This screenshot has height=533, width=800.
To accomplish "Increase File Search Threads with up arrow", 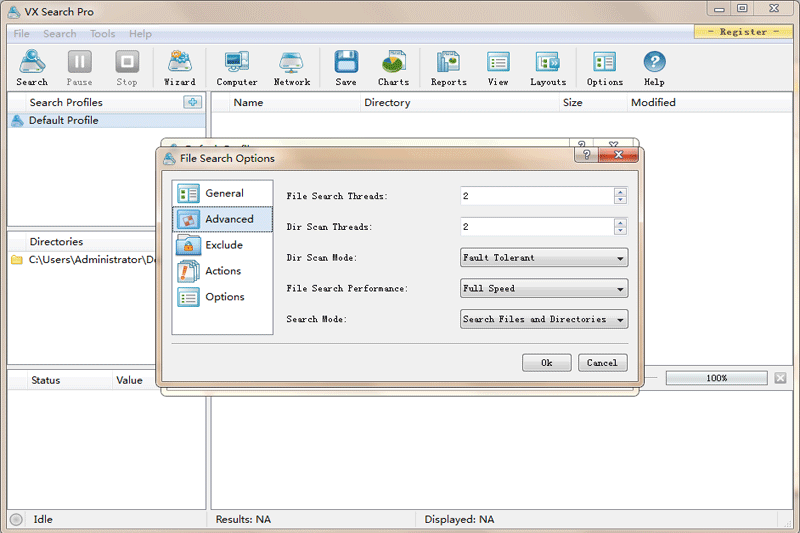I will (x=620, y=192).
